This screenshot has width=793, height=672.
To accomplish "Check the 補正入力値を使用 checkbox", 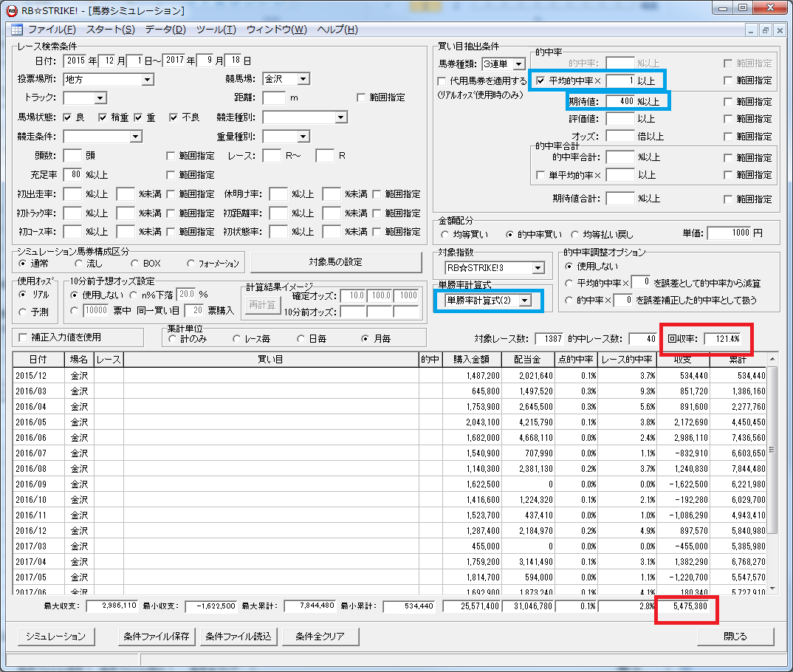I will point(23,337).
